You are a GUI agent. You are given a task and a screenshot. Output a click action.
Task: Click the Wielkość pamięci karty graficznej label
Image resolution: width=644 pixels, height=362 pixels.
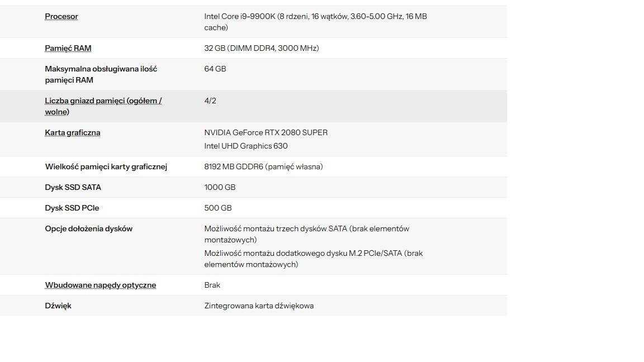[x=106, y=166]
